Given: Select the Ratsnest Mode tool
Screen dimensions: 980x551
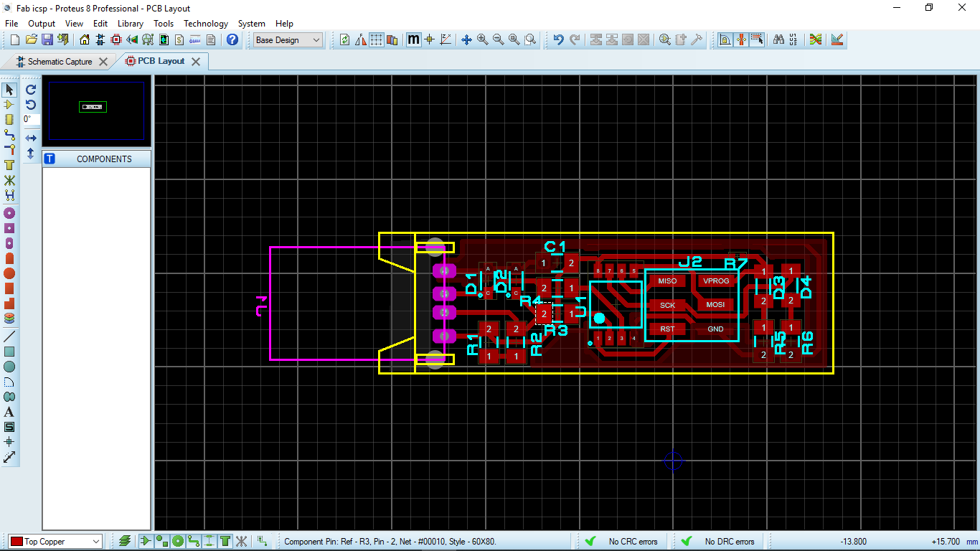Looking at the screenshot, I should 9,180.
